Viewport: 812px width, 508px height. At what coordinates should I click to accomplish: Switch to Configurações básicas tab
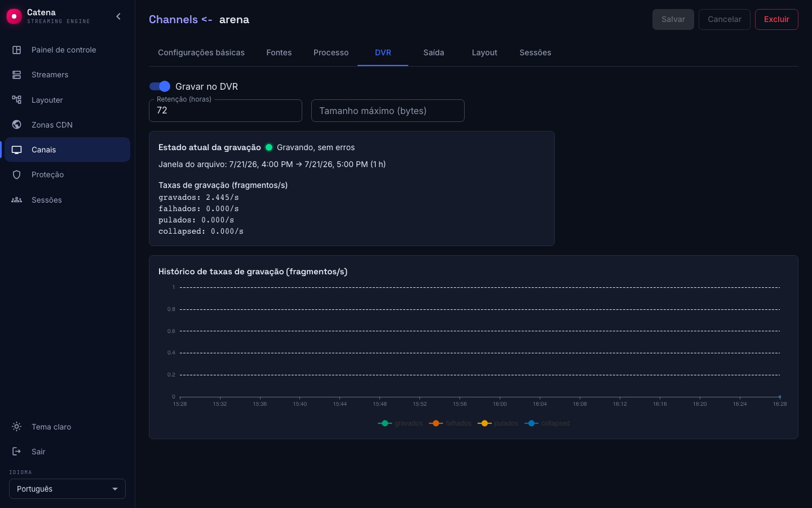coord(201,52)
